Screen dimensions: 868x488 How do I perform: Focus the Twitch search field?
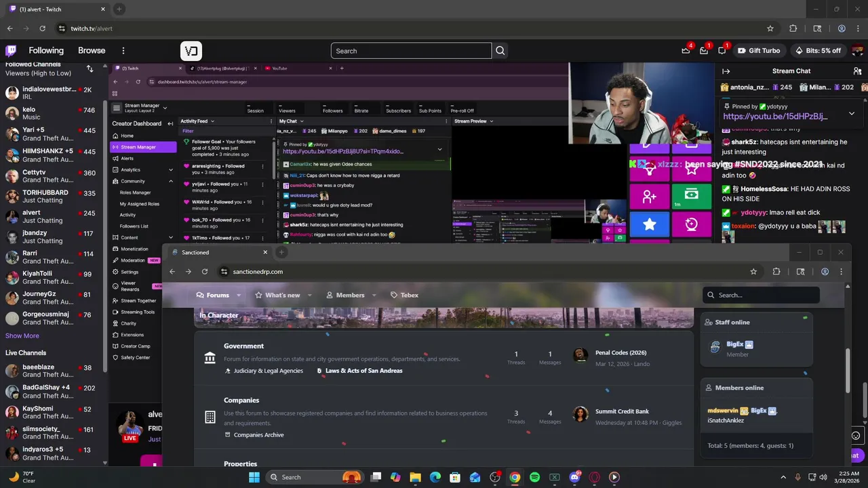[411, 51]
